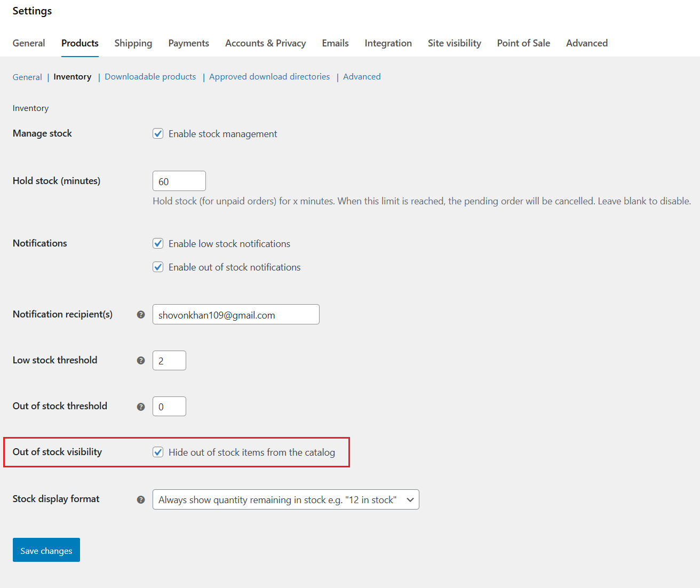Open the Point of Sale tab
700x588 pixels.
(523, 43)
